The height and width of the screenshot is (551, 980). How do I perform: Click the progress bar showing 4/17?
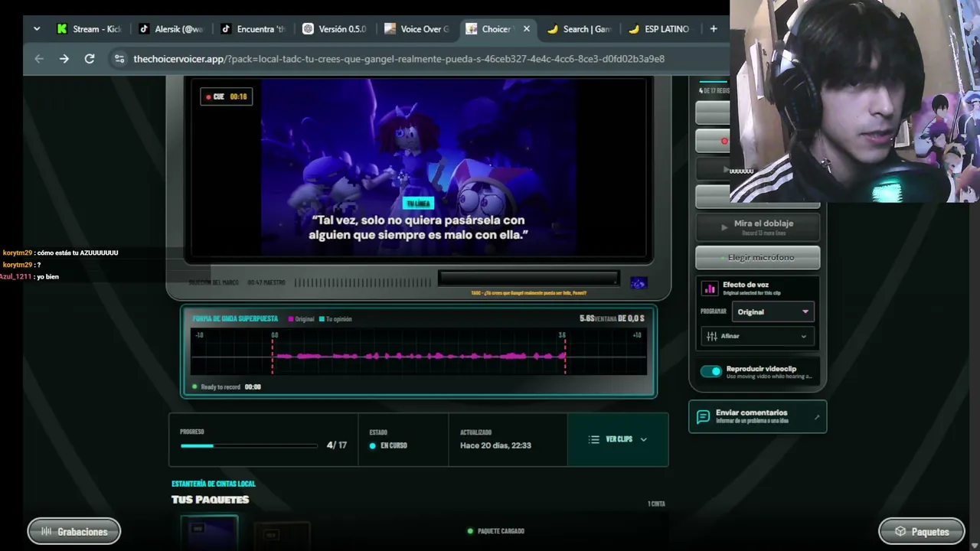point(249,445)
